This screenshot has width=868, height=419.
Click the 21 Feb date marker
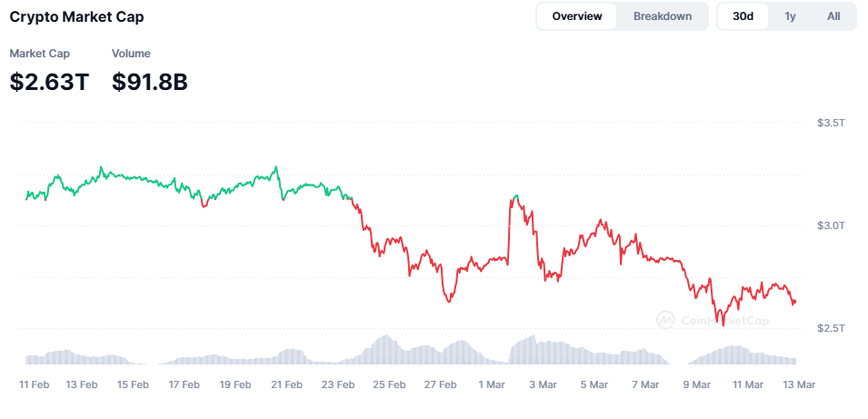pos(287,384)
